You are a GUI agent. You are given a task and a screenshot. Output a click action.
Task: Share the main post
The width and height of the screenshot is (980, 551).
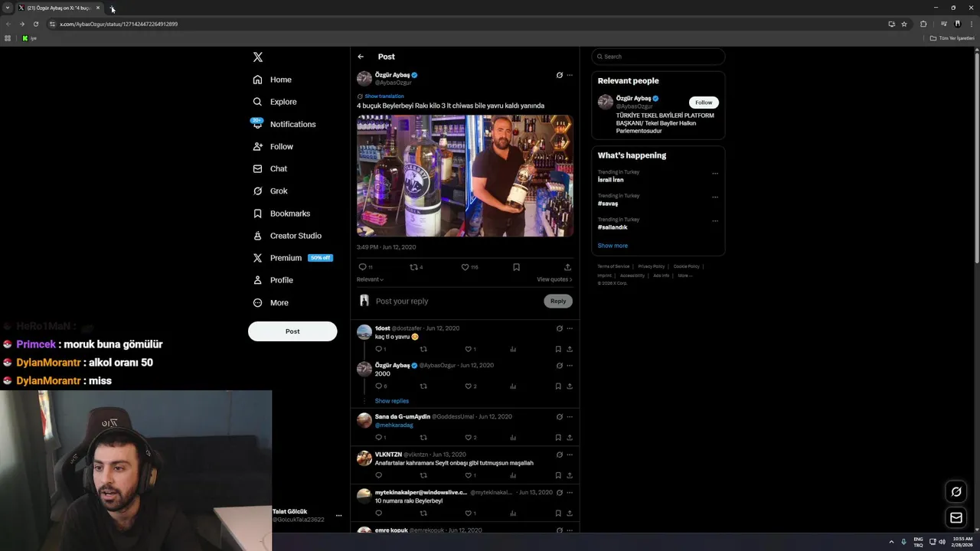coord(567,267)
